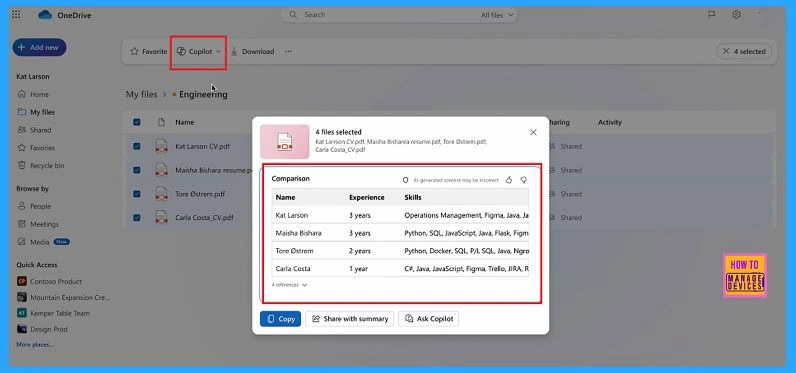Click Share with summary button
Screen dimensions: 796x373
click(349, 319)
